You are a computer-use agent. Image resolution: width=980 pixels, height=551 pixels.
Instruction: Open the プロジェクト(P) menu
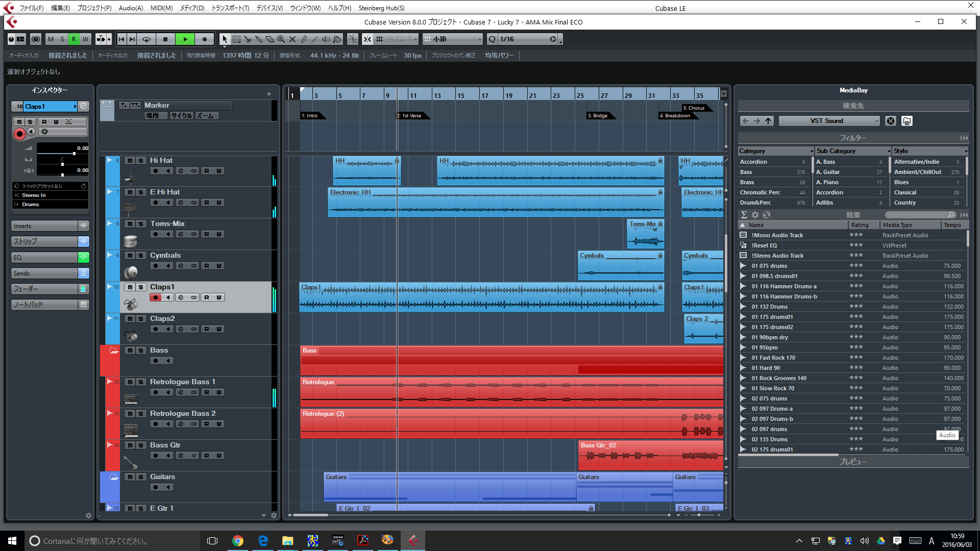pos(94,8)
